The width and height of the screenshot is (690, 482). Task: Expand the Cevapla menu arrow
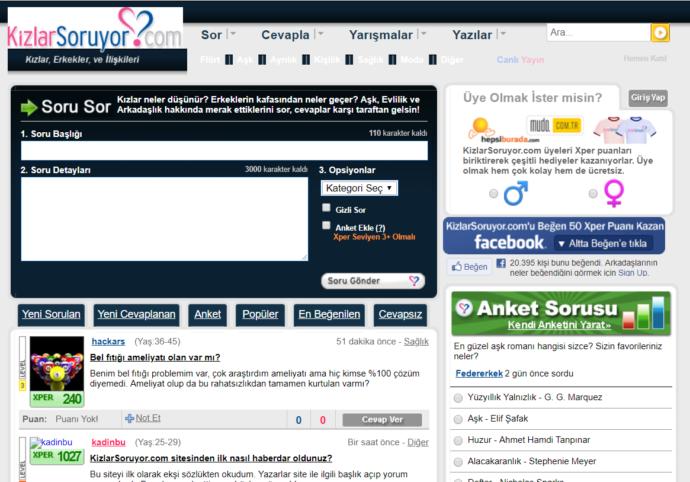click(321, 33)
